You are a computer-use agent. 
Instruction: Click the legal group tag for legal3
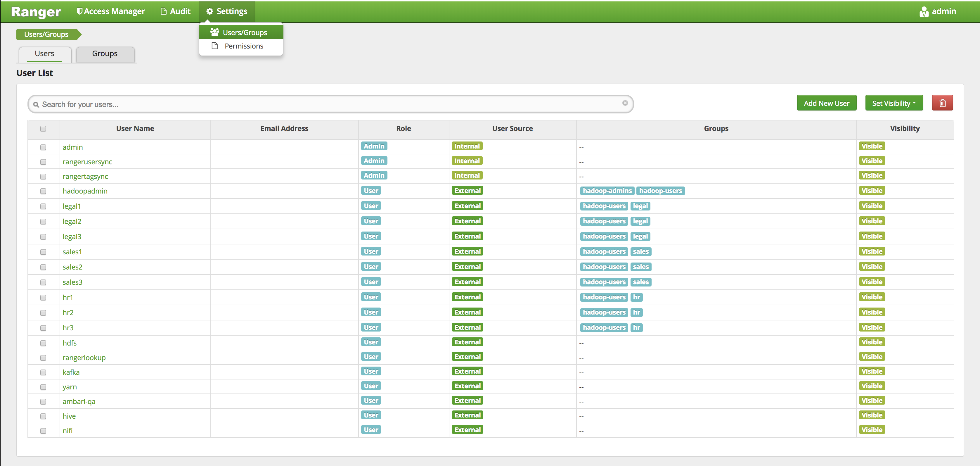[640, 237]
